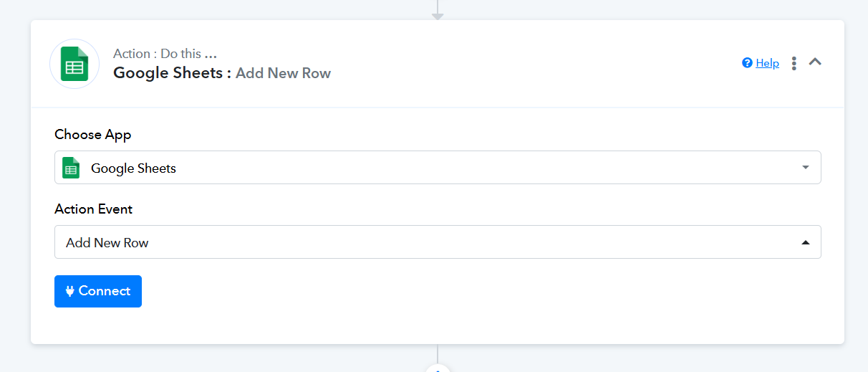Click the add-step circle below the action card
The width and height of the screenshot is (868, 372).
click(438, 369)
